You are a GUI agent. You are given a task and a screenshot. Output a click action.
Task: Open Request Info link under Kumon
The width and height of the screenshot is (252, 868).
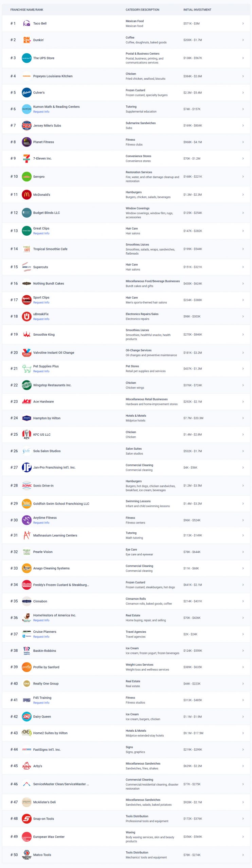pos(41,112)
